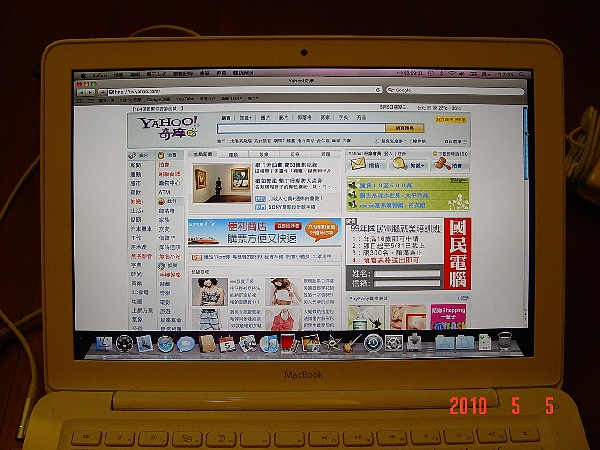Click the Wi-Fi status icon in menu bar

(452, 73)
